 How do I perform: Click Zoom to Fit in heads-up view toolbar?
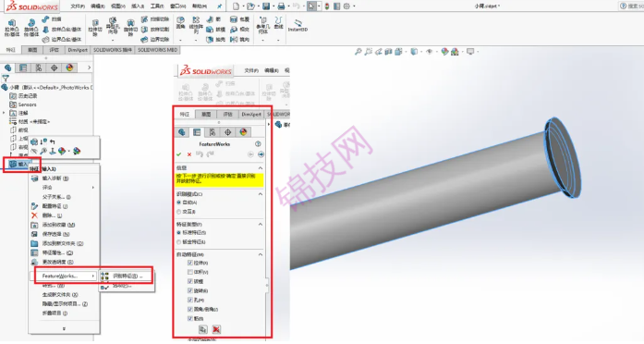[x=358, y=52]
